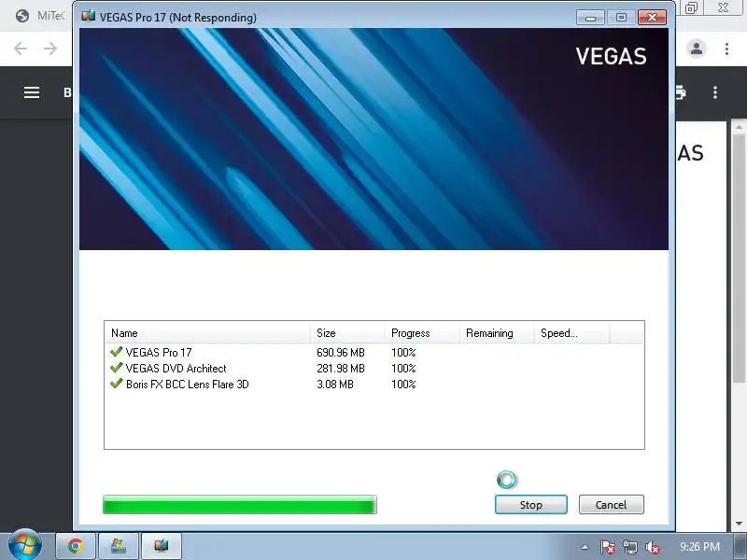Viewport: 747px width, 560px height.
Task: Sort list by the Progress column header
Action: (x=422, y=333)
